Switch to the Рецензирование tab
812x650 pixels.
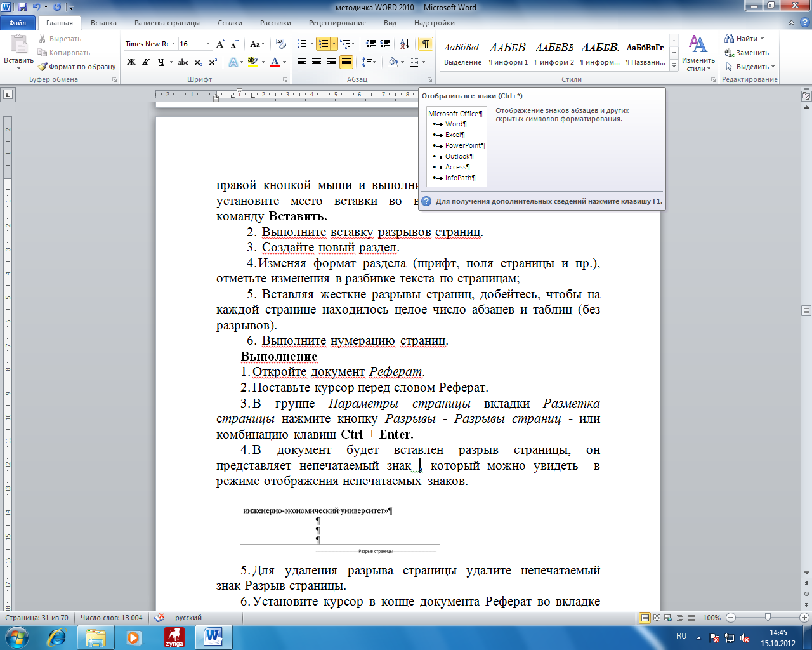click(337, 23)
